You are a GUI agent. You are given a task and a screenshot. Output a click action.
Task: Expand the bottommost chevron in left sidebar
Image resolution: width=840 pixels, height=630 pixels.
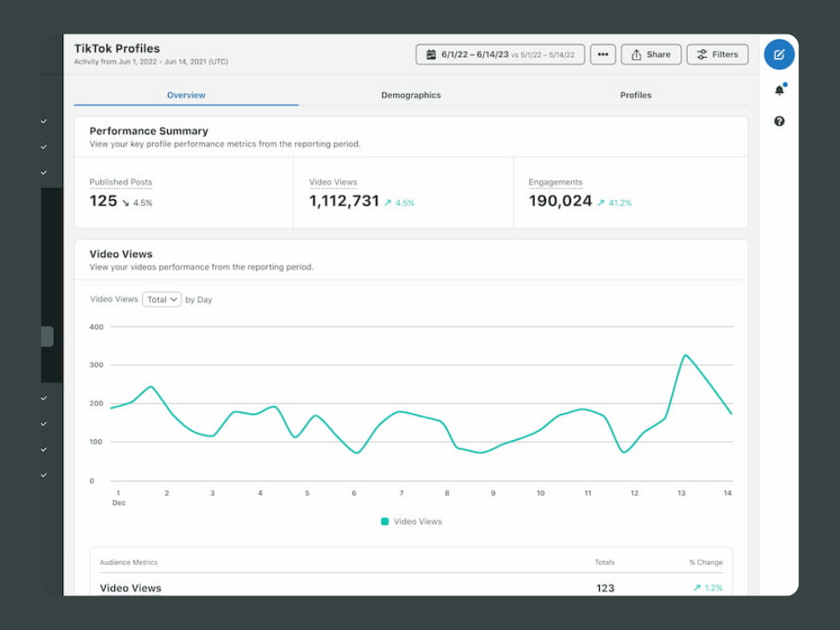click(x=44, y=475)
